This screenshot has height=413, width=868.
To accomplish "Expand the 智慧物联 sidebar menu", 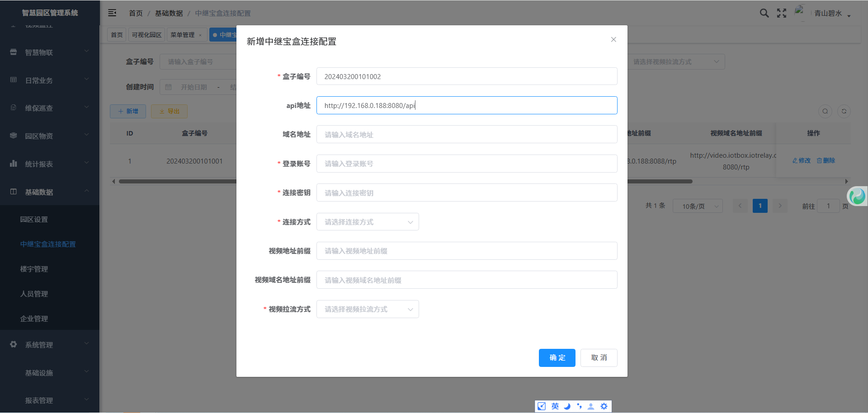I will click(50, 52).
